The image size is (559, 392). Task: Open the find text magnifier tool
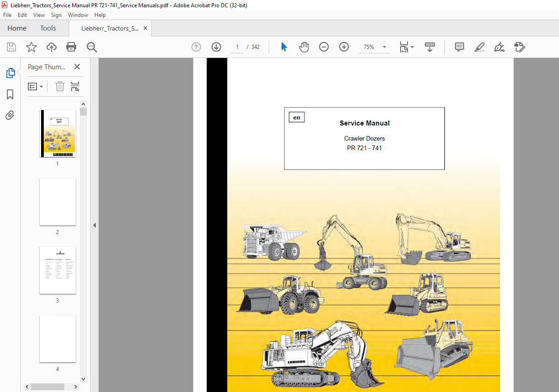(x=92, y=47)
